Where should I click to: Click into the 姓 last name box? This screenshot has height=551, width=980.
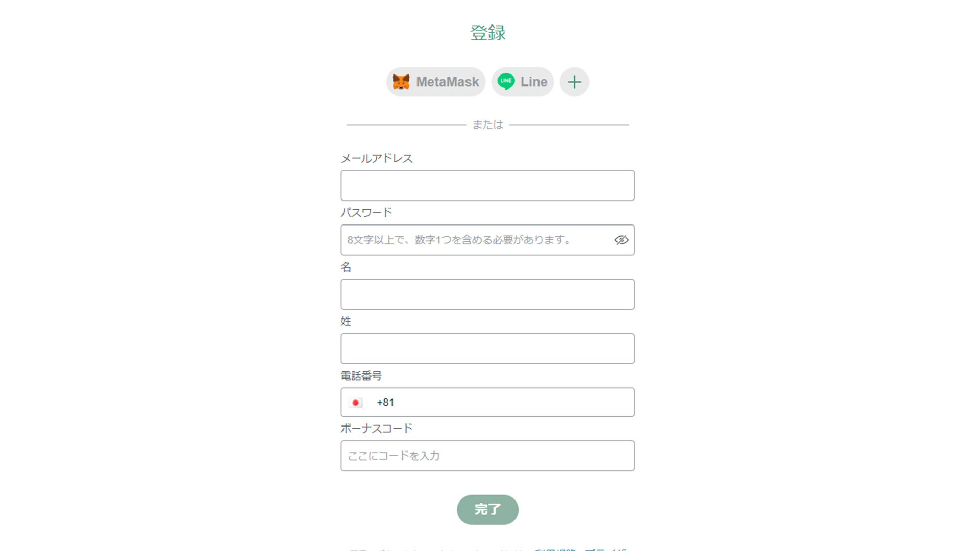click(487, 348)
